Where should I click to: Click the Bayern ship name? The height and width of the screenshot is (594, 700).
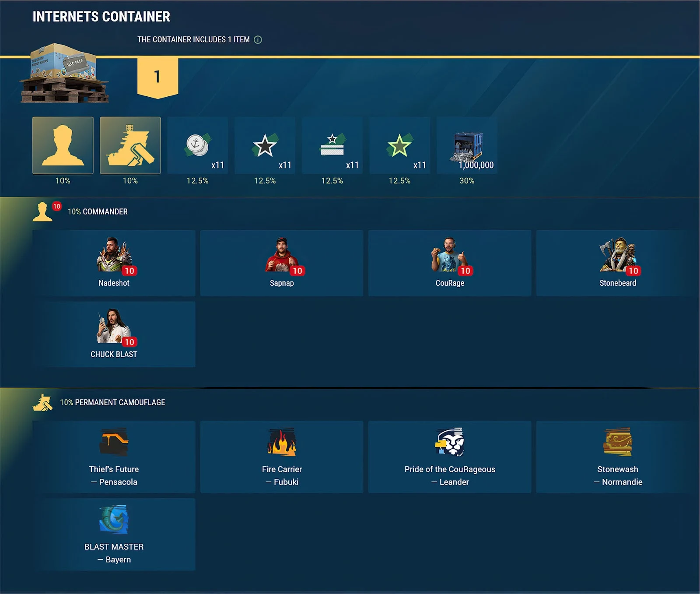pos(118,559)
